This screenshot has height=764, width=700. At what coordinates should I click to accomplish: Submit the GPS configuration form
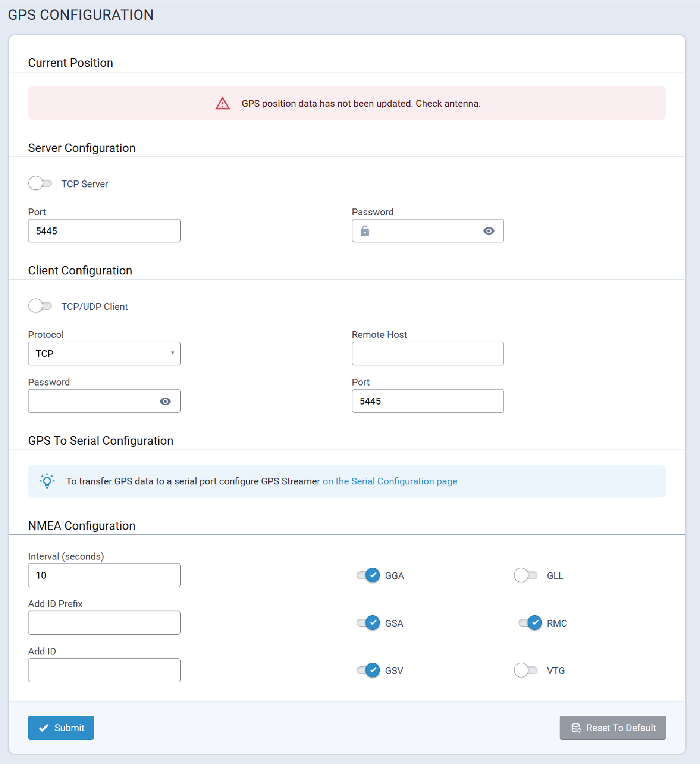point(61,728)
